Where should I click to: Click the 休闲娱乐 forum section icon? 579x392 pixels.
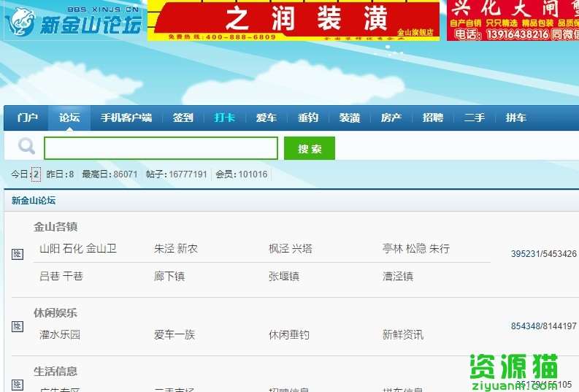[18, 326]
